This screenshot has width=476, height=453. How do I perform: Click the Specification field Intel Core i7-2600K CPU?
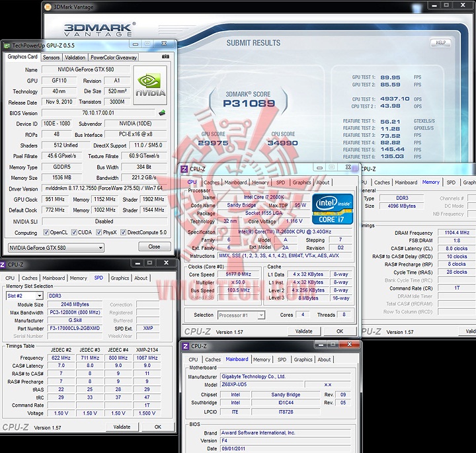tap(284, 231)
